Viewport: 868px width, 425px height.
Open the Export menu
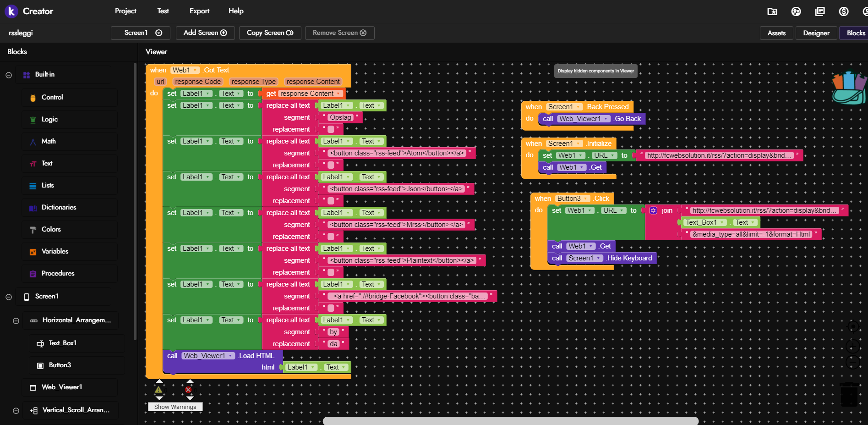click(x=199, y=11)
